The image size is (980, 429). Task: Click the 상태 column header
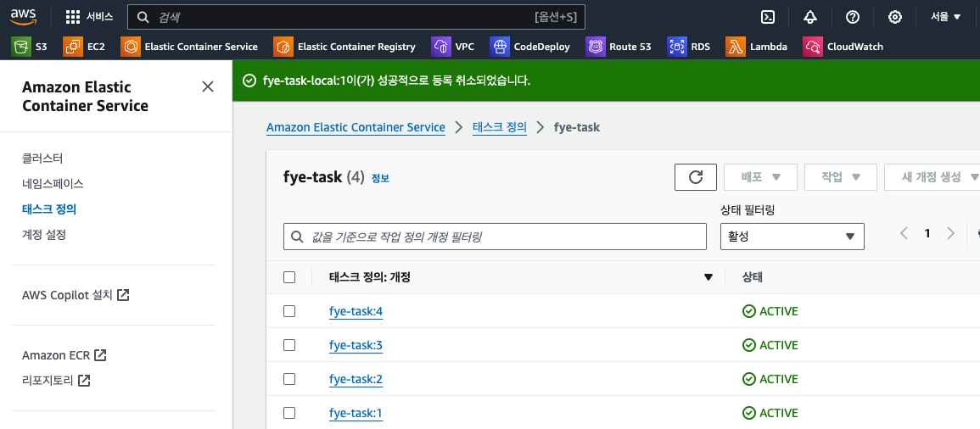752,278
